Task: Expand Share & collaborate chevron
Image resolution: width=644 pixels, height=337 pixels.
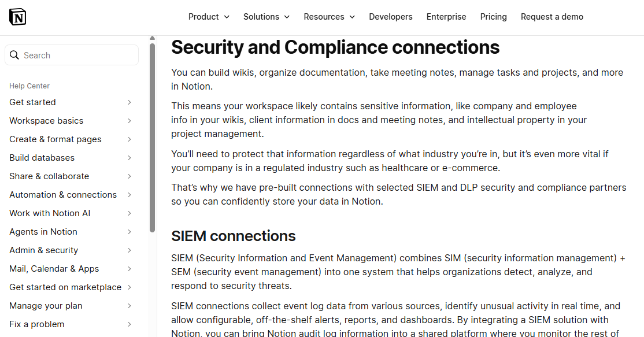Action: point(129,176)
